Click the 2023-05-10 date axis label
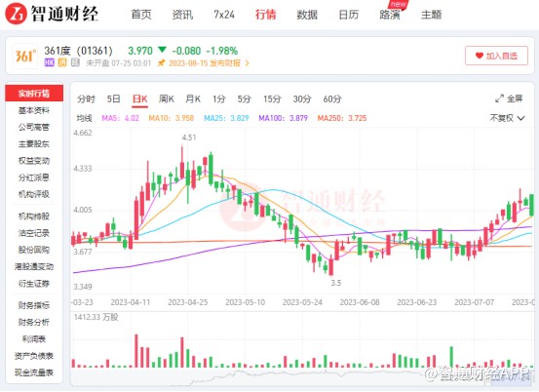The width and height of the screenshot is (539, 392). click(x=245, y=302)
